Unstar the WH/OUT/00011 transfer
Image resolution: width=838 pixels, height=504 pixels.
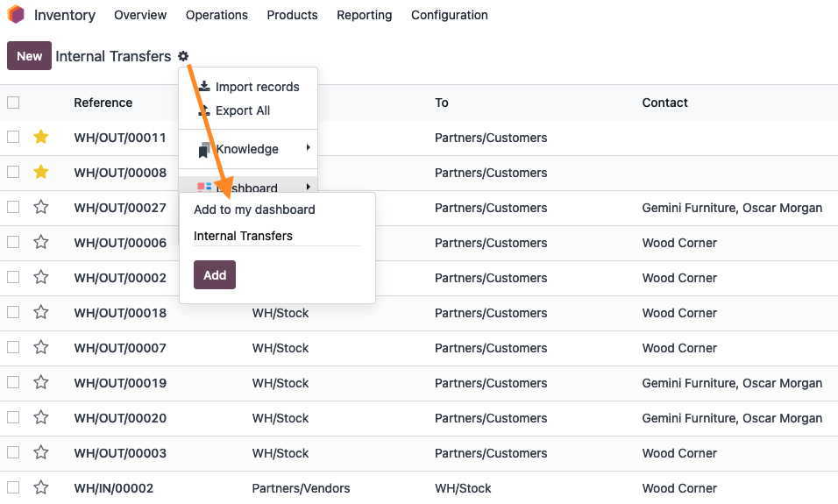(41, 138)
